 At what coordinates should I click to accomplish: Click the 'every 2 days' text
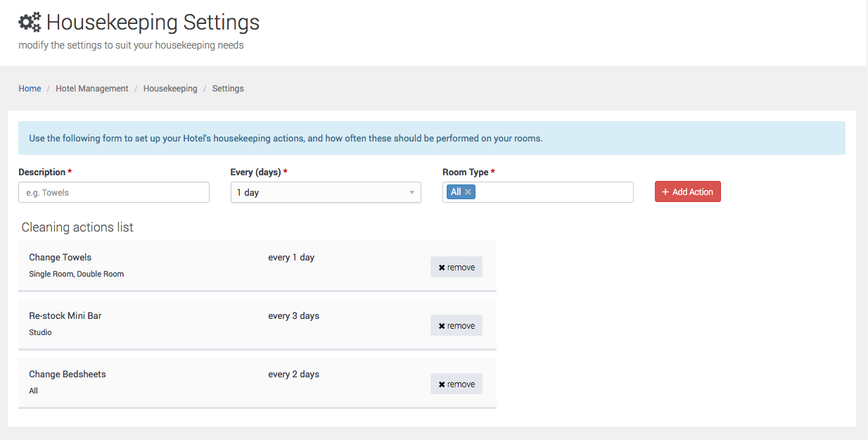pyautogui.click(x=294, y=375)
